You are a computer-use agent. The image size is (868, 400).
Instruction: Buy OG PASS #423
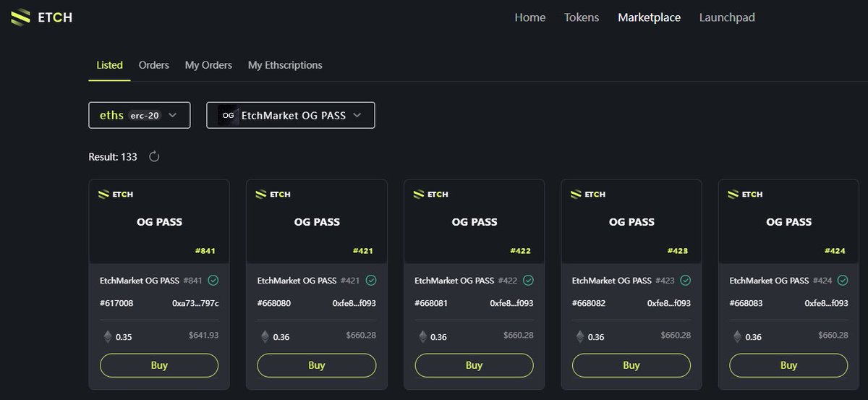(x=631, y=365)
